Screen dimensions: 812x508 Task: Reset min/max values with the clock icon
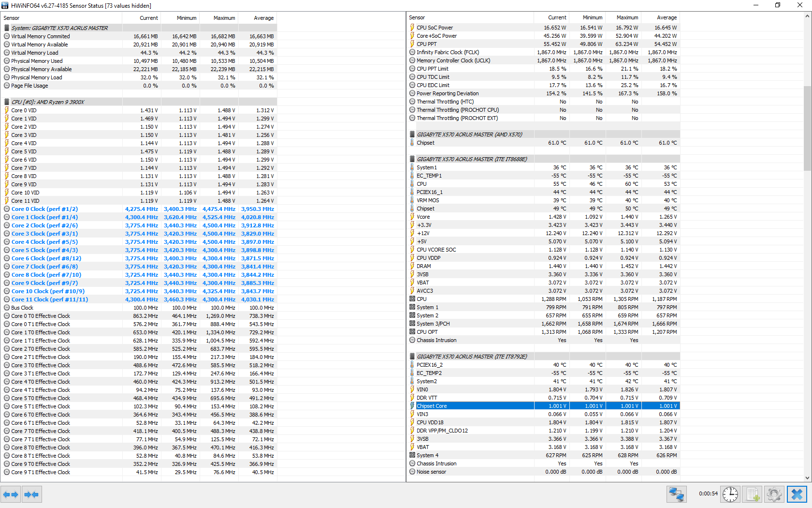[x=730, y=494]
